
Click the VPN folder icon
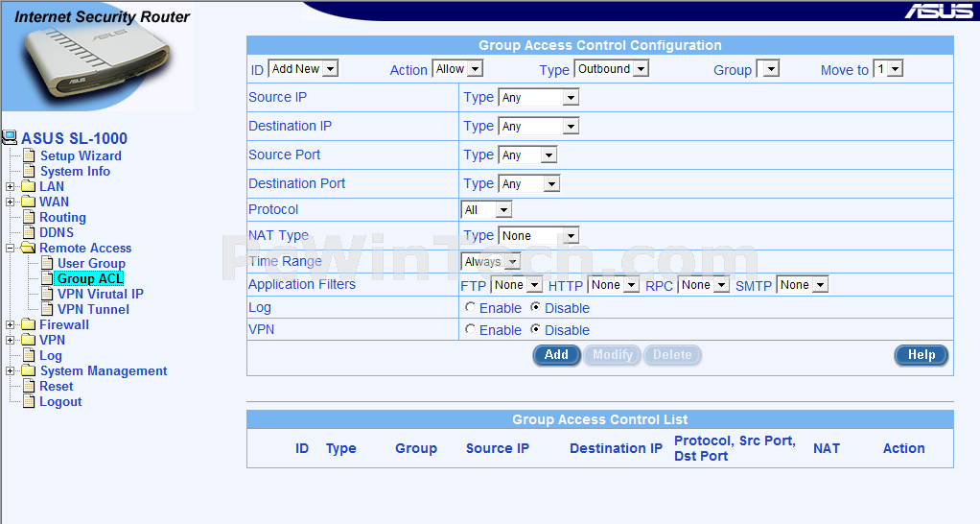click(28, 340)
